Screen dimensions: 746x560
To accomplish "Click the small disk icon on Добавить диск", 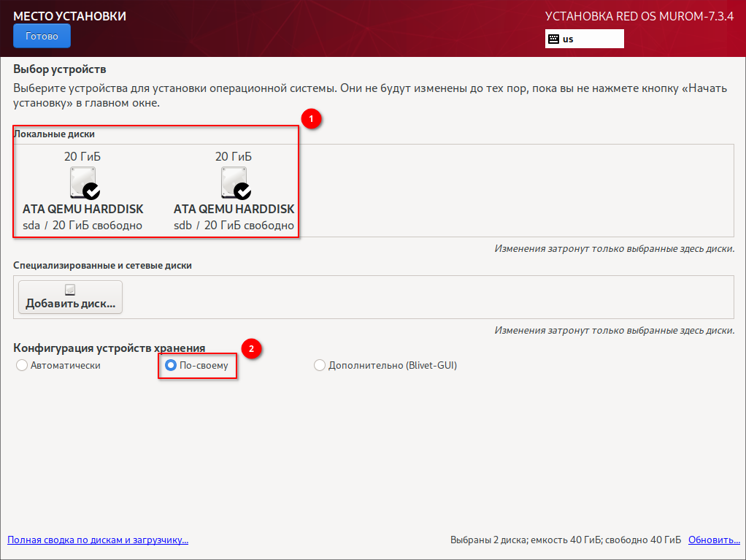I will coord(70,289).
